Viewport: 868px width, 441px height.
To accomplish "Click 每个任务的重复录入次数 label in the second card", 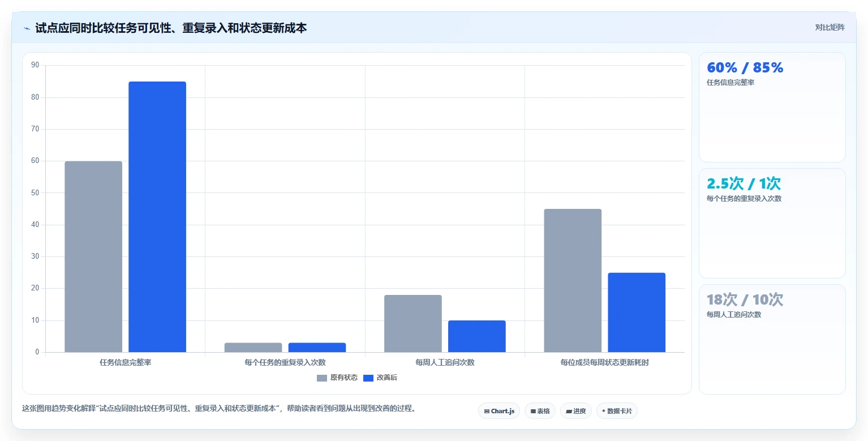I will pos(744,199).
